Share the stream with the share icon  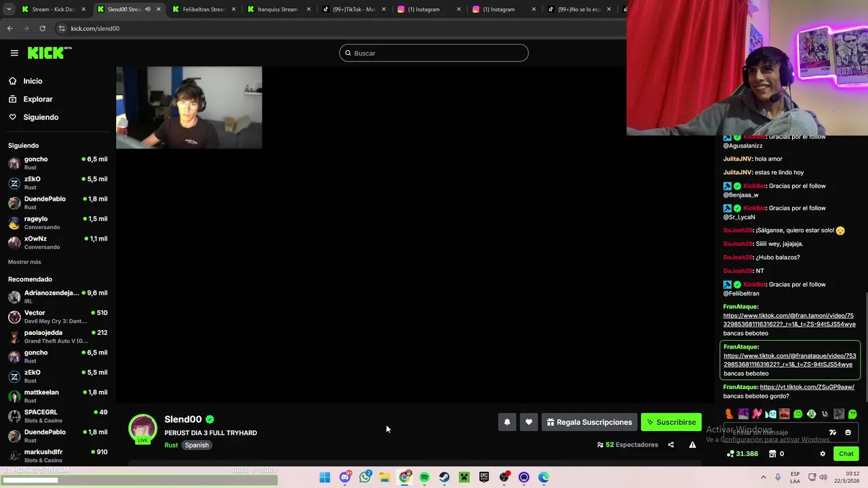point(671,445)
